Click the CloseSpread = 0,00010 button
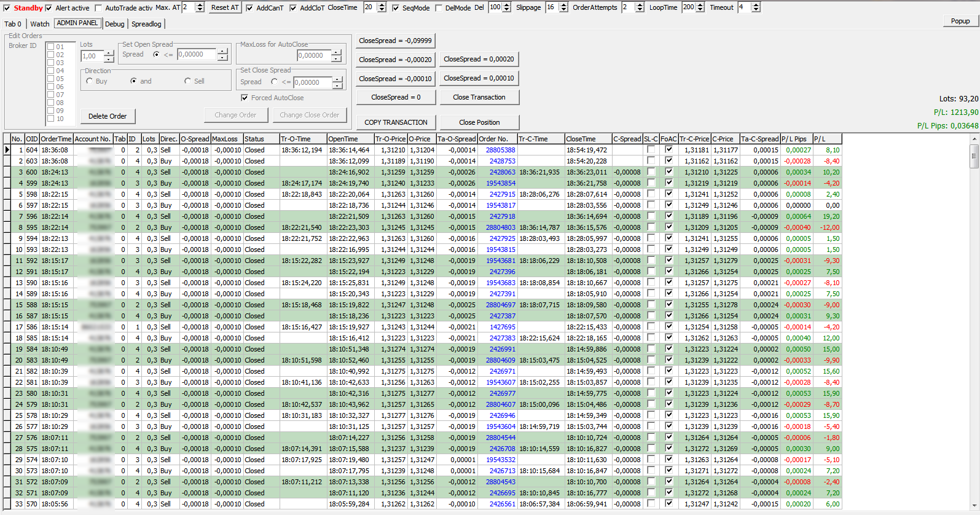Image resolution: width=980 pixels, height=515 pixels. (479, 78)
